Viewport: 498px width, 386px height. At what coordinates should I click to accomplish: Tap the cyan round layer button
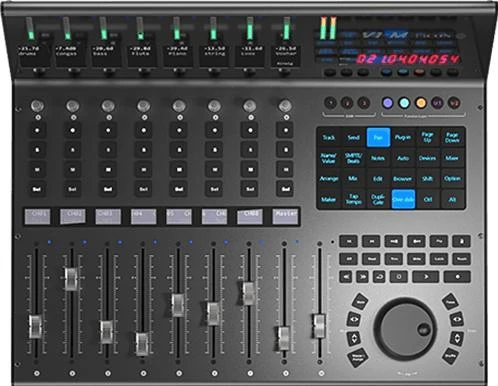(404, 103)
